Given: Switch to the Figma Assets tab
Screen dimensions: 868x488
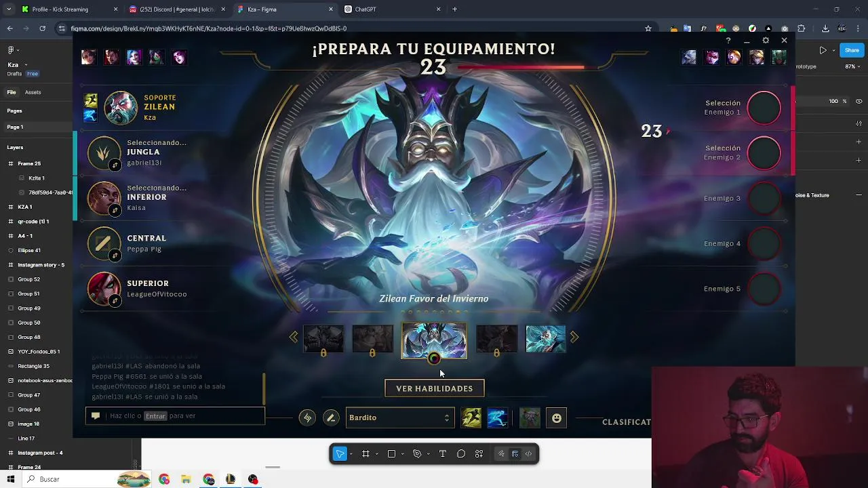Looking at the screenshot, I should [x=33, y=92].
